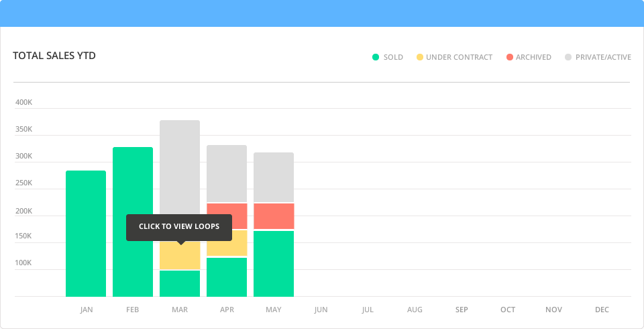Click March's green sold segment
Viewport: 644px width, 329px height.
(x=180, y=283)
